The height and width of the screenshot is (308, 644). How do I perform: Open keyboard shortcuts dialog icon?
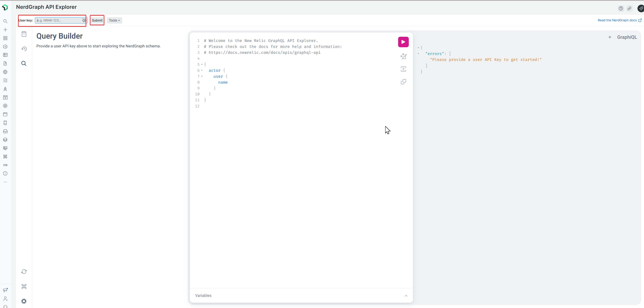[24, 286]
